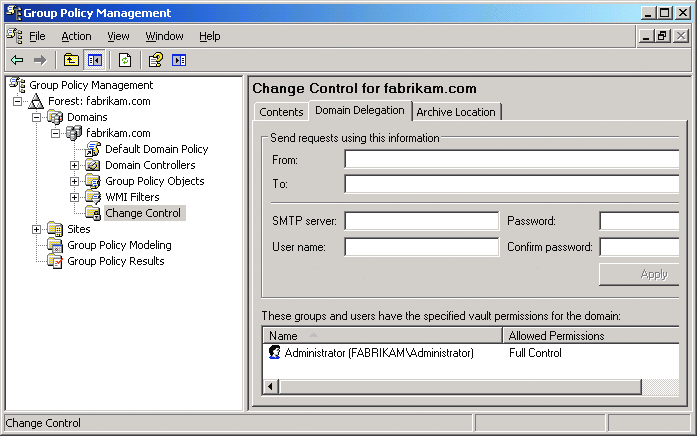The width and height of the screenshot is (697, 436).
Task: Switch to the Contents tab
Action: pyautogui.click(x=281, y=112)
